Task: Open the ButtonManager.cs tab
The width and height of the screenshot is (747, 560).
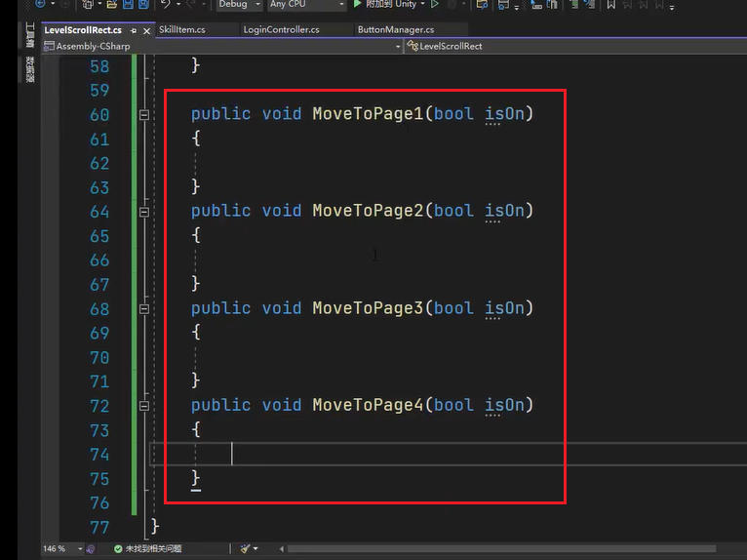Action: [x=395, y=30]
